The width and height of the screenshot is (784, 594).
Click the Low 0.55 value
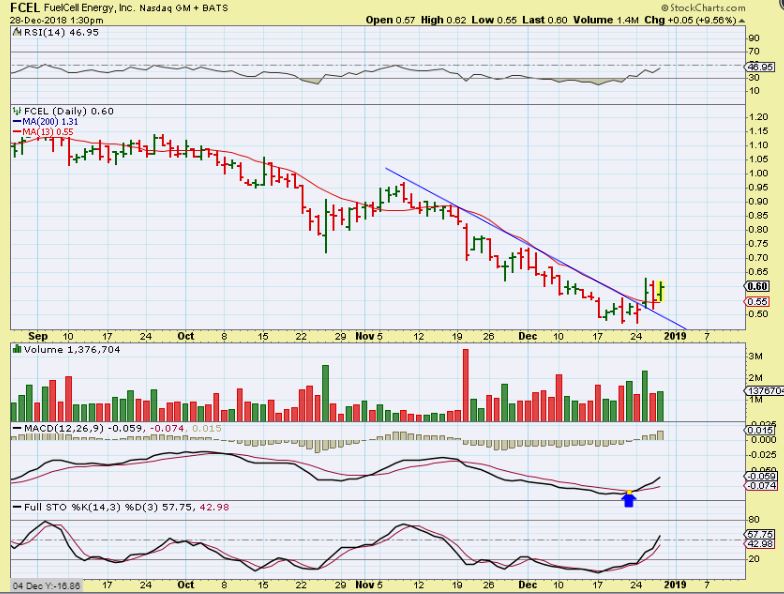(x=494, y=20)
